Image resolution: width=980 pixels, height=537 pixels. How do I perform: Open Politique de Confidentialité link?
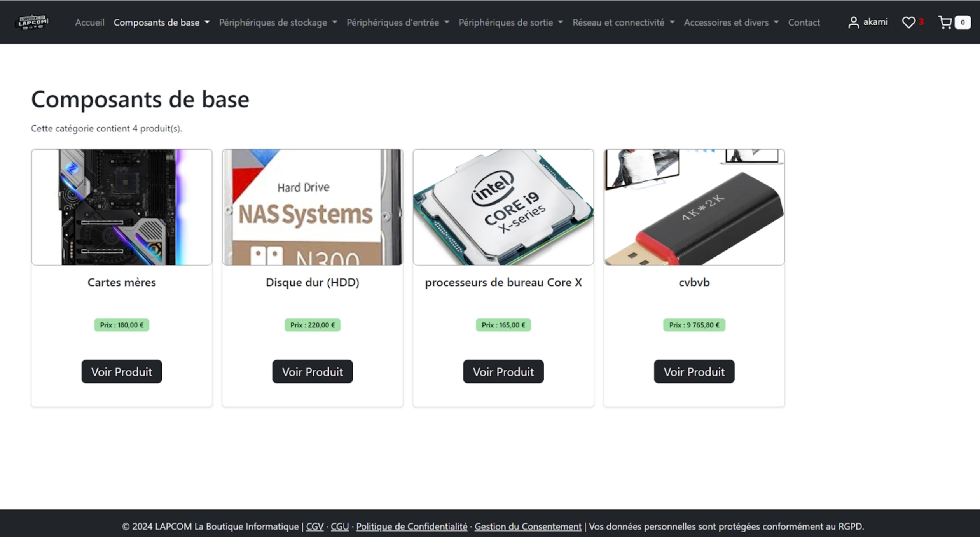411,526
